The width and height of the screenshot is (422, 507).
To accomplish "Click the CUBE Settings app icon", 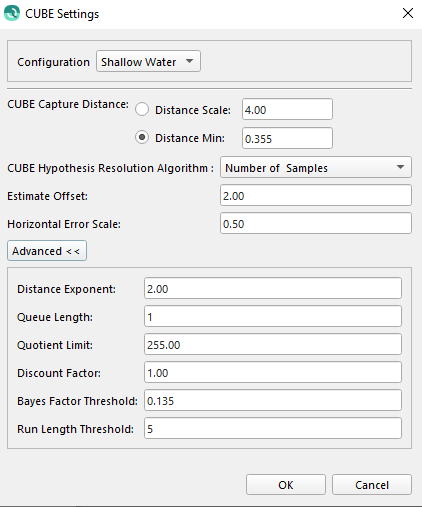I will coord(12,13).
